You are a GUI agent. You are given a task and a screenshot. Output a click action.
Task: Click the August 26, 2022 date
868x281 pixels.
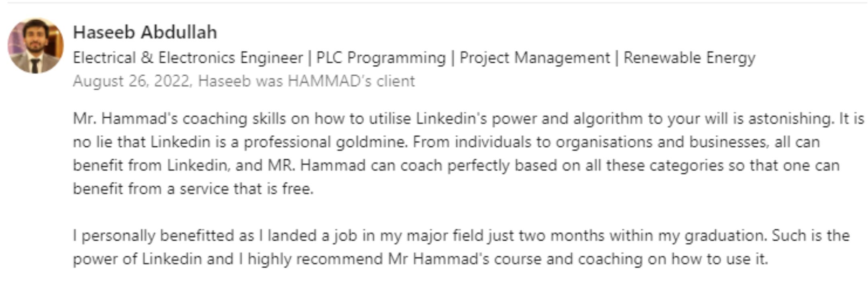pos(131,81)
